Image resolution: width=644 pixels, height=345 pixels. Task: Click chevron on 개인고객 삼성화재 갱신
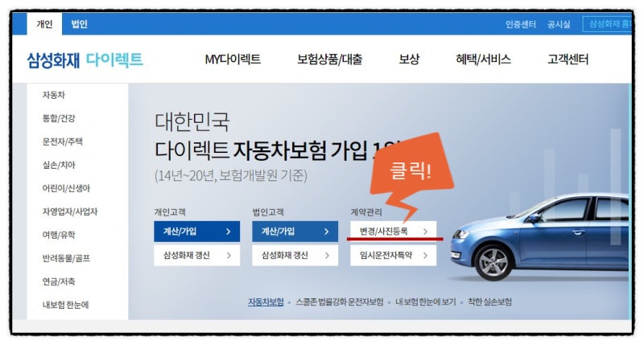(229, 256)
